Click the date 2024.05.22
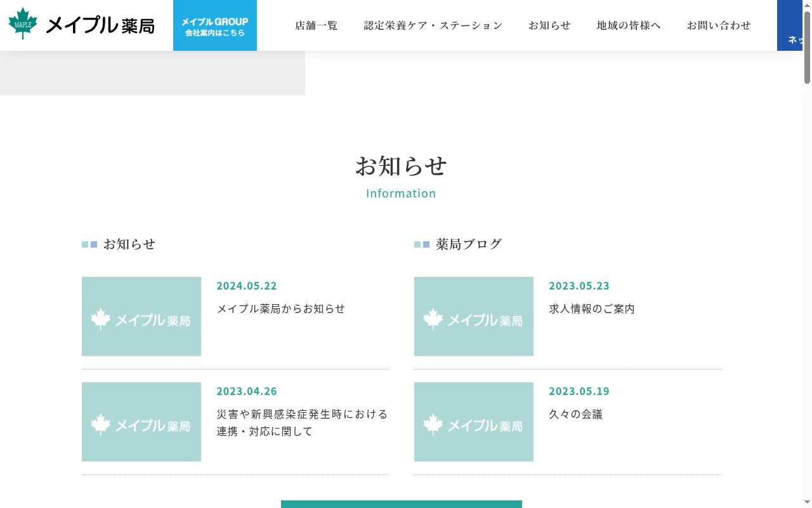The height and width of the screenshot is (508, 812). pos(247,286)
